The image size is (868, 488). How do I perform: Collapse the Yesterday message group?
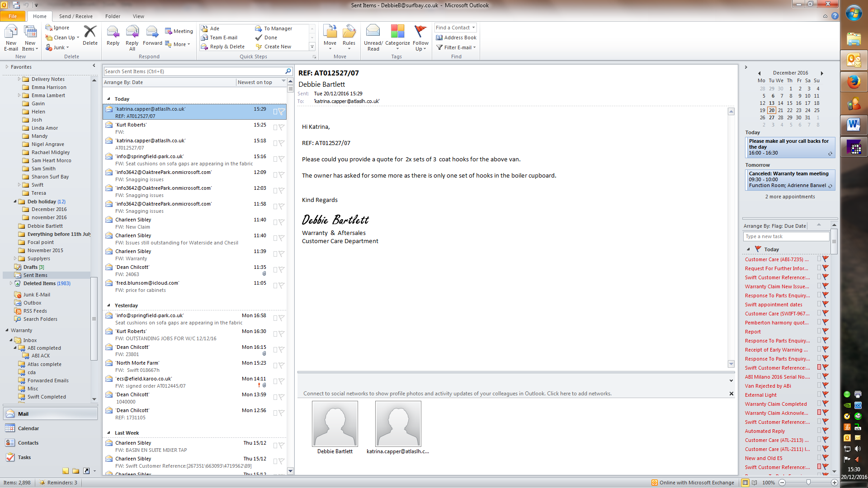click(108, 305)
